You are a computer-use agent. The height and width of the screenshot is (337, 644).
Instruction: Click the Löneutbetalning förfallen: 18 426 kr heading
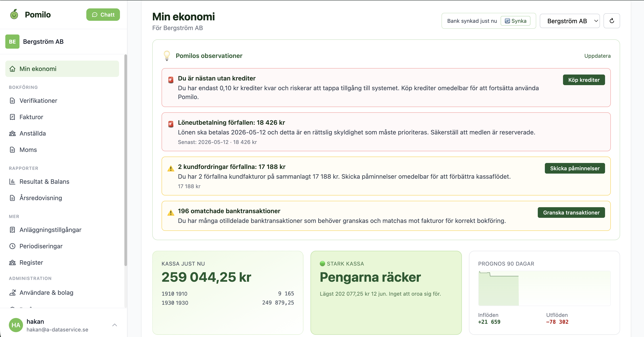[x=231, y=123]
